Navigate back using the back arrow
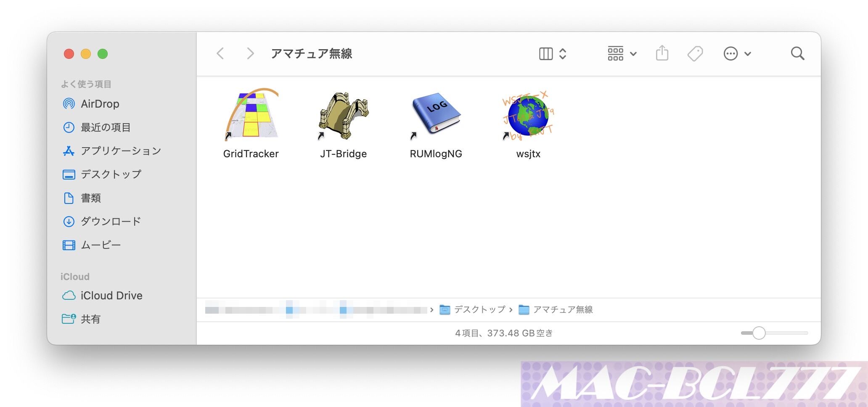The width and height of the screenshot is (868, 407). [x=220, y=53]
